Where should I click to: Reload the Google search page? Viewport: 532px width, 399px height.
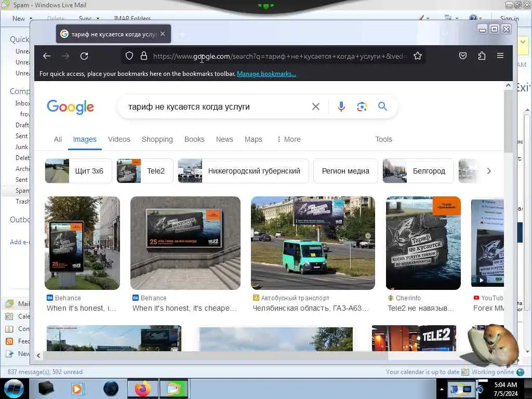[x=84, y=56]
